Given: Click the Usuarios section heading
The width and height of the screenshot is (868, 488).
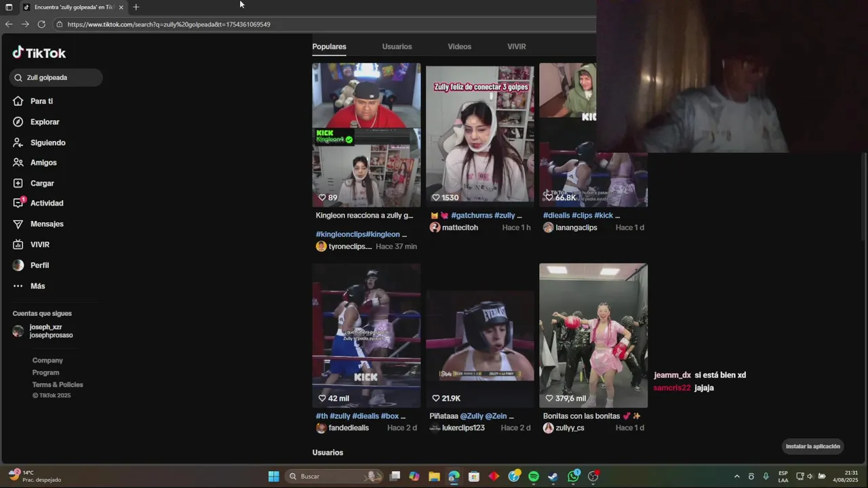Looking at the screenshot, I should [x=328, y=453].
